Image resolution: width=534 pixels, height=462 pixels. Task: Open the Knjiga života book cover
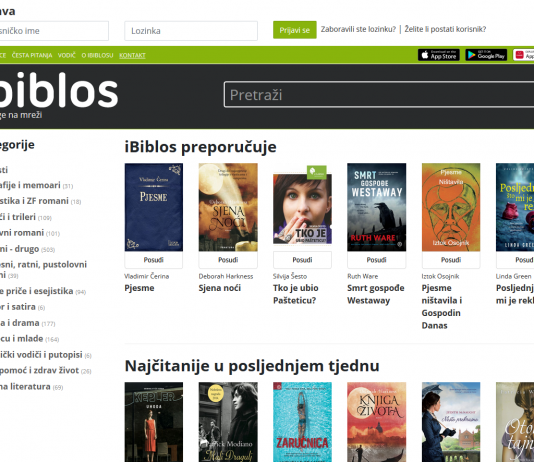coord(377,422)
